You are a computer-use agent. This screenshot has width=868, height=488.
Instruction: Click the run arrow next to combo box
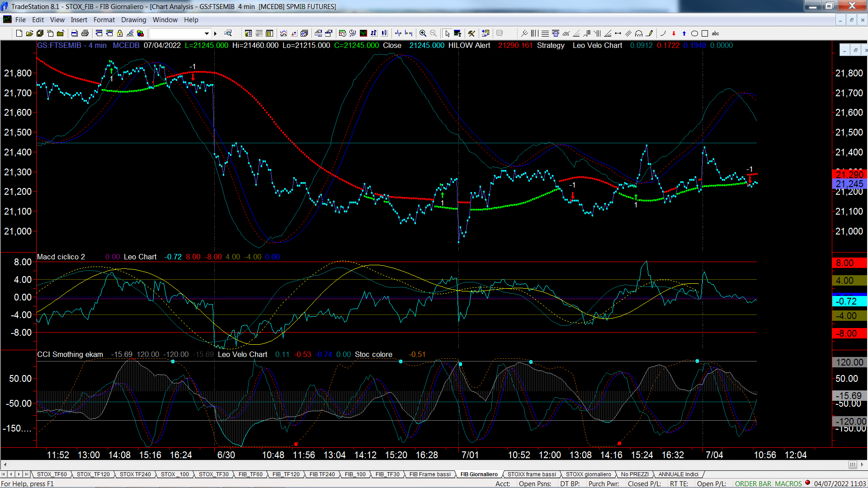215,33
